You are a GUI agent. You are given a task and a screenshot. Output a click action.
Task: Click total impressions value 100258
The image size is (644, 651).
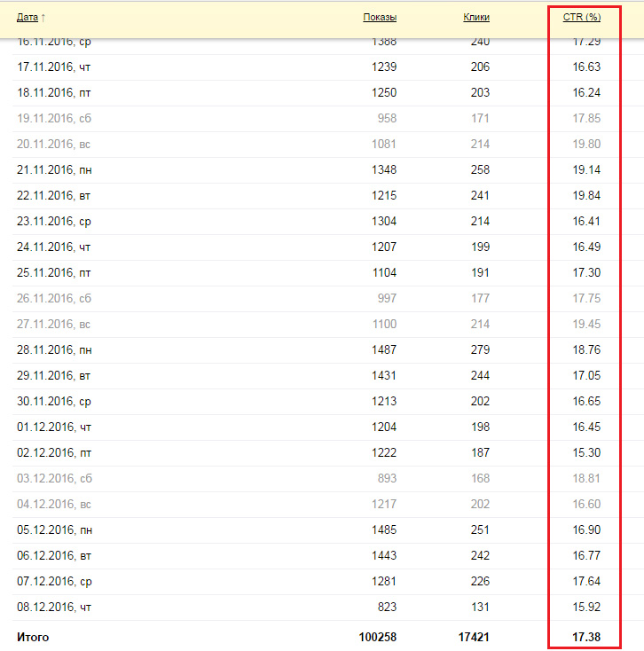(x=378, y=637)
